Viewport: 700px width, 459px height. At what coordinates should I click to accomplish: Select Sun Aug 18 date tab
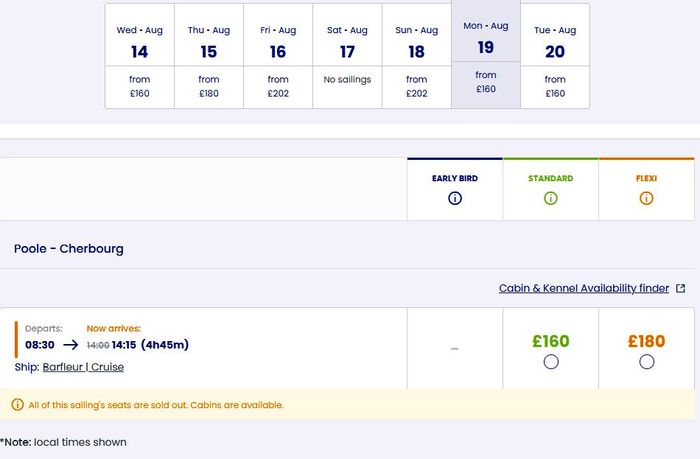click(x=416, y=56)
